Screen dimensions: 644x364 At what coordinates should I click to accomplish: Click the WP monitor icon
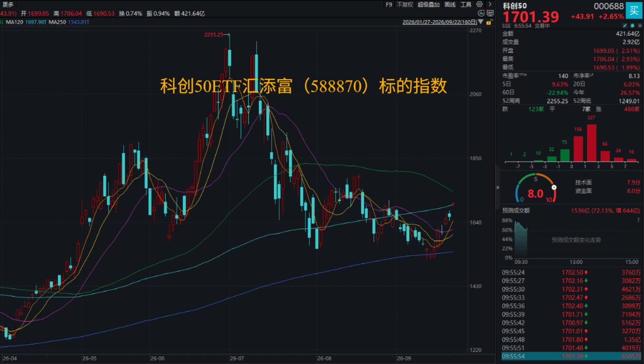click(x=490, y=13)
